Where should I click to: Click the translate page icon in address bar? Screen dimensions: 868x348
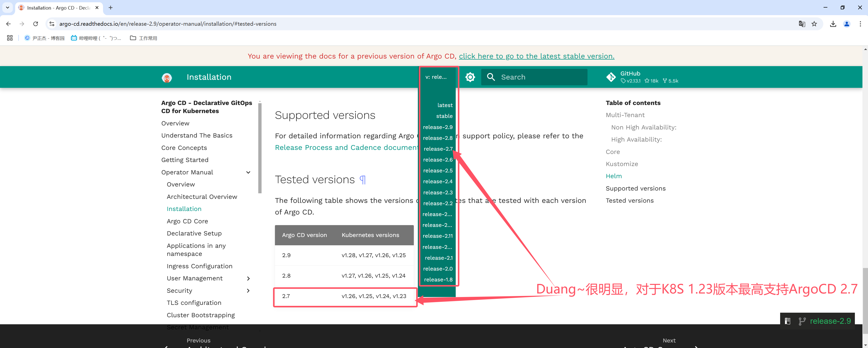tap(802, 23)
